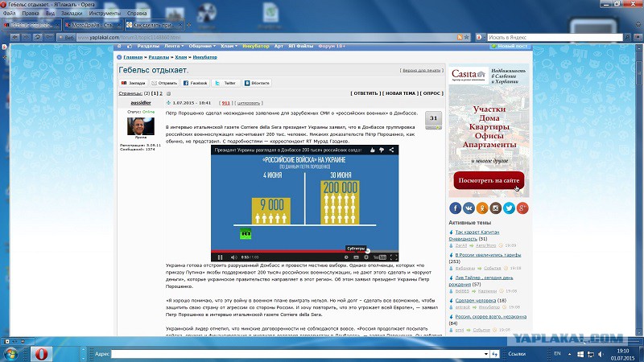Share the topic via Twitter button
Image resolution: width=644 pixels, height=362 pixels.
click(x=225, y=83)
